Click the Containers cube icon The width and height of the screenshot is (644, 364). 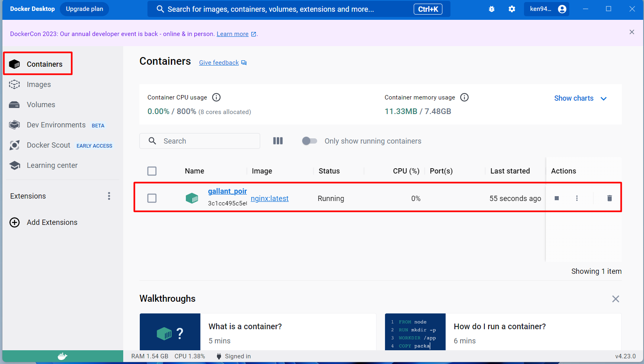point(15,64)
